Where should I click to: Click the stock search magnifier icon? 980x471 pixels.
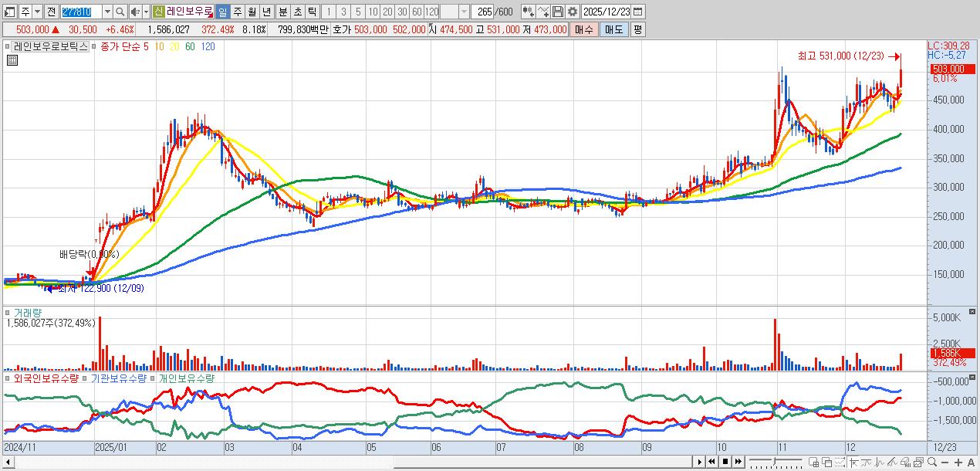pos(120,12)
